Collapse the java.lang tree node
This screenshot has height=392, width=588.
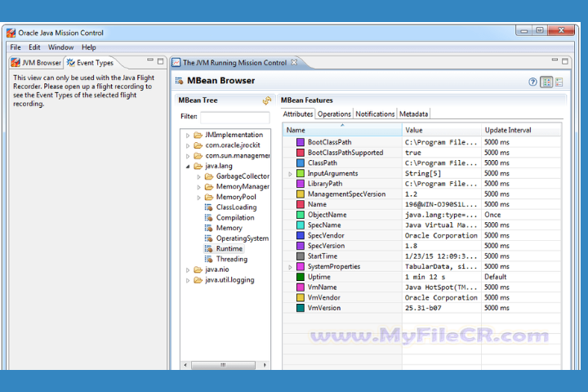[x=188, y=167]
